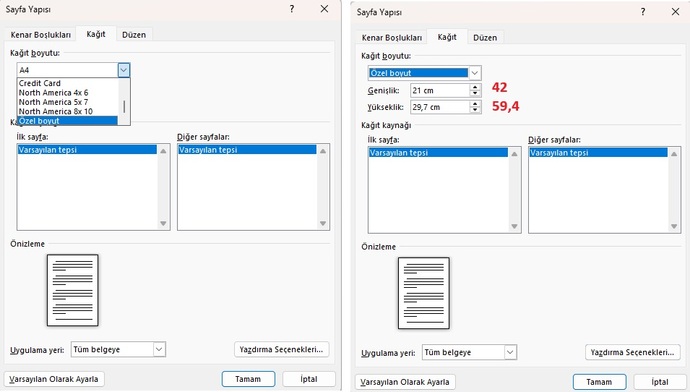Cancel with İptal in right dialog
690x392 pixels.
pos(660,382)
